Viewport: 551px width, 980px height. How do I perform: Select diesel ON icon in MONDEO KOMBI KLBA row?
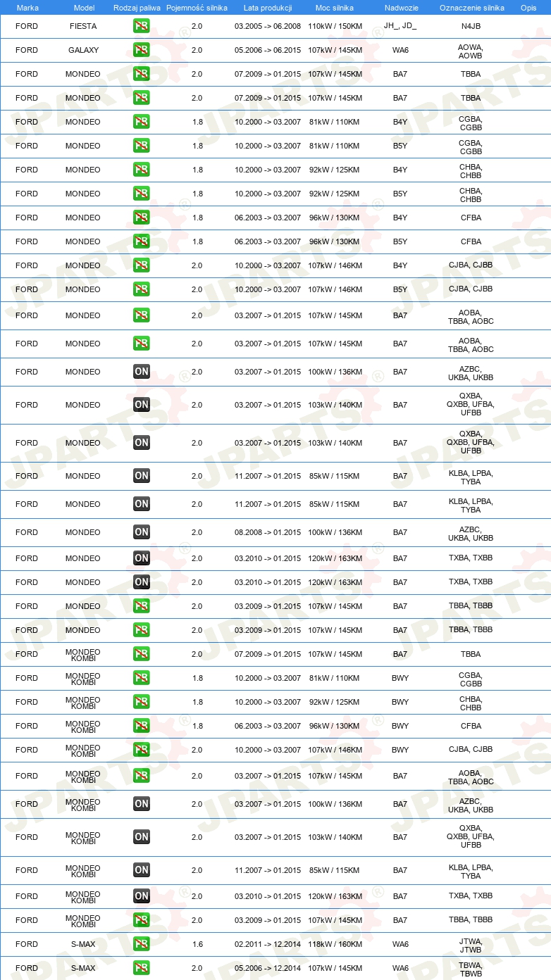(142, 870)
